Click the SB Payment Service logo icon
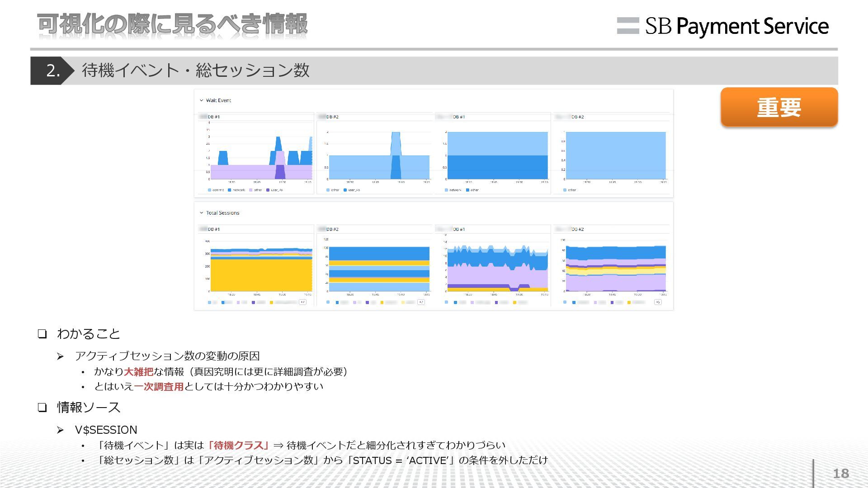This screenshot has width=868, height=488. pos(627,26)
